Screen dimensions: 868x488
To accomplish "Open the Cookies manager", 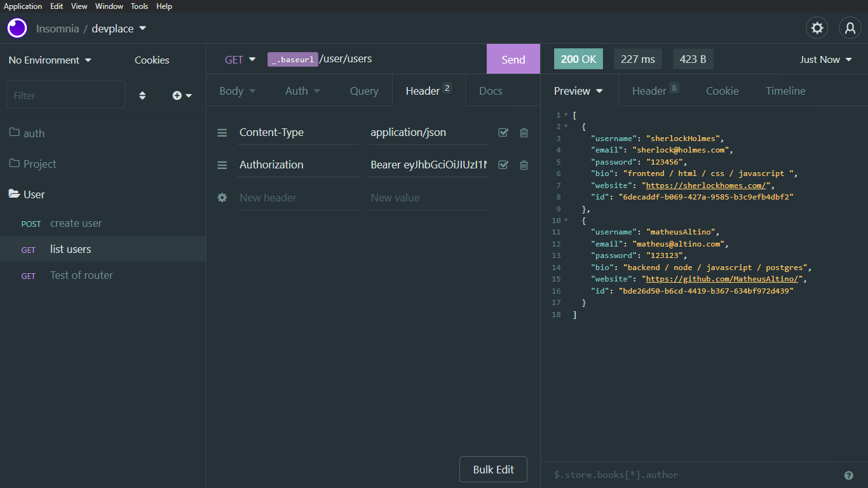I will pos(152,60).
